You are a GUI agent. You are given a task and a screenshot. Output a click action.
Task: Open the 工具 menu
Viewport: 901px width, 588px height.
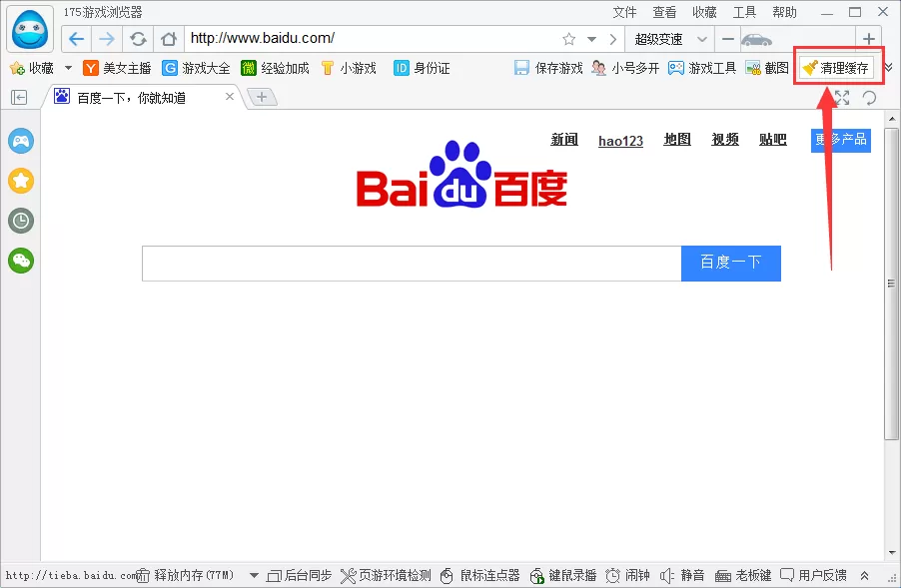[745, 12]
